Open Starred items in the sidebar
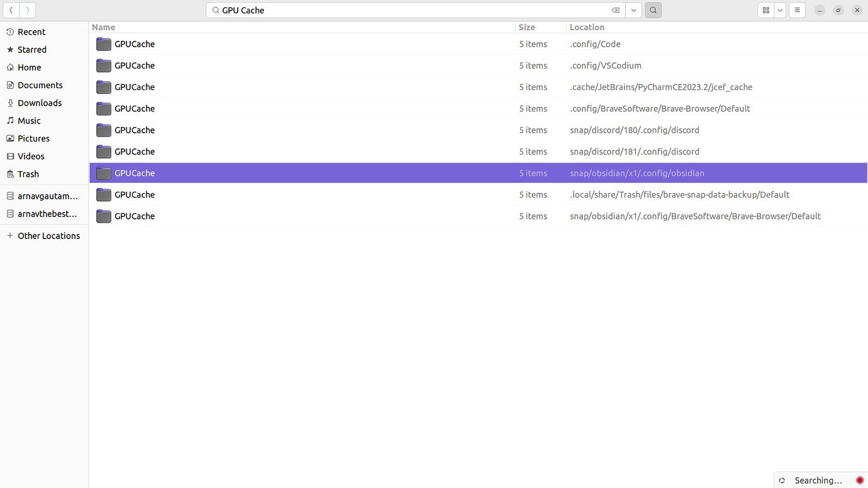This screenshot has width=868, height=488. tap(31, 49)
